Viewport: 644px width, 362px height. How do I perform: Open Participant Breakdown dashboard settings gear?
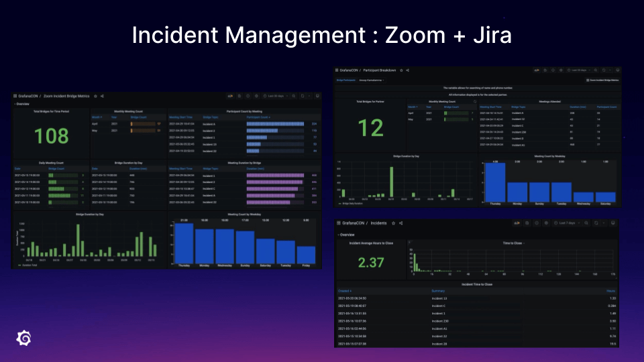click(561, 70)
